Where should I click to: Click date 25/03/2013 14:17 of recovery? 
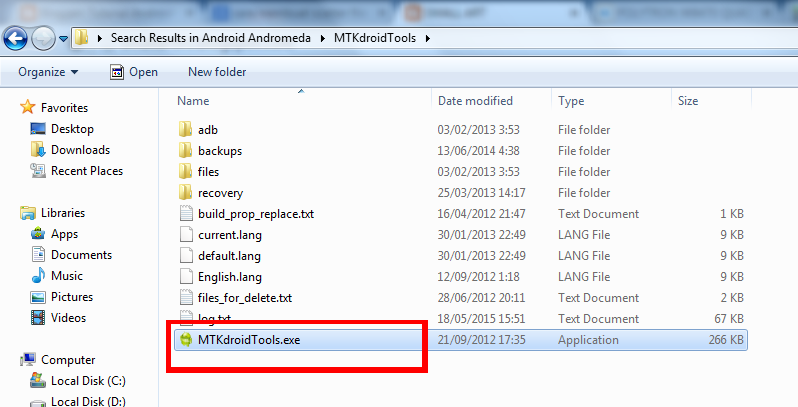coord(481,193)
